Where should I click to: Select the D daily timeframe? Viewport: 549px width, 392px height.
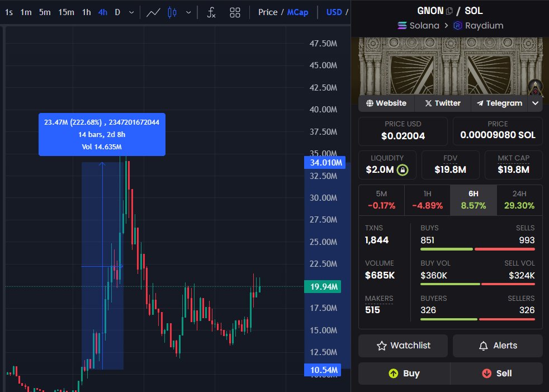point(117,12)
